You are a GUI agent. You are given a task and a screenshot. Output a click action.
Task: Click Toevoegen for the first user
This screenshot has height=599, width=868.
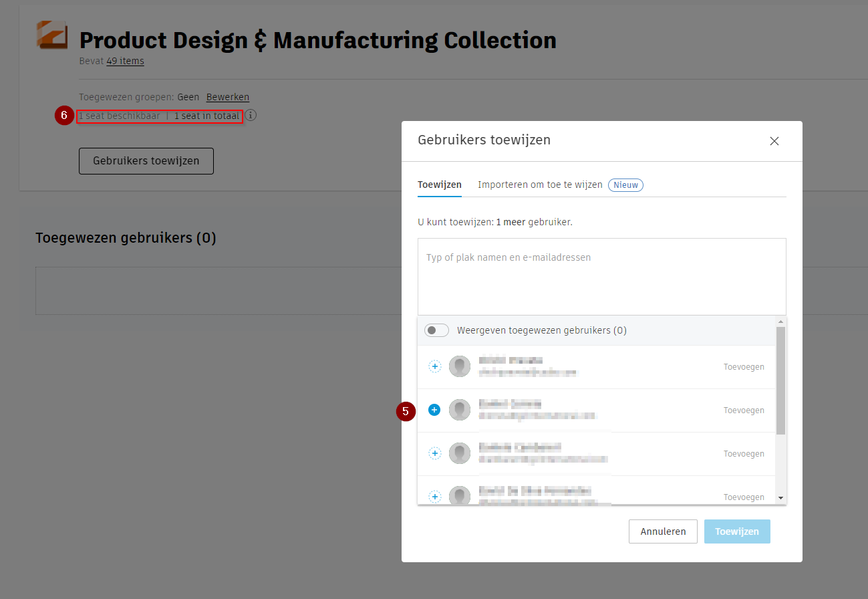click(744, 366)
